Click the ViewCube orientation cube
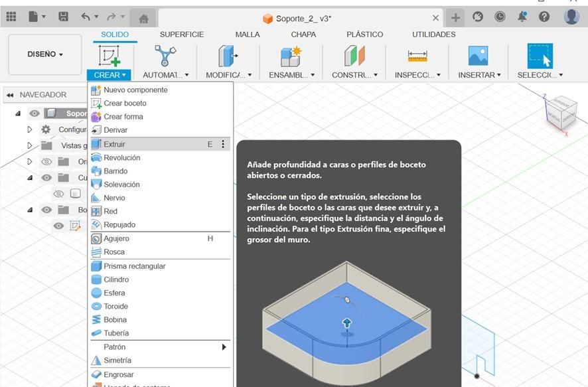 pyautogui.click(x=561, y=112)
